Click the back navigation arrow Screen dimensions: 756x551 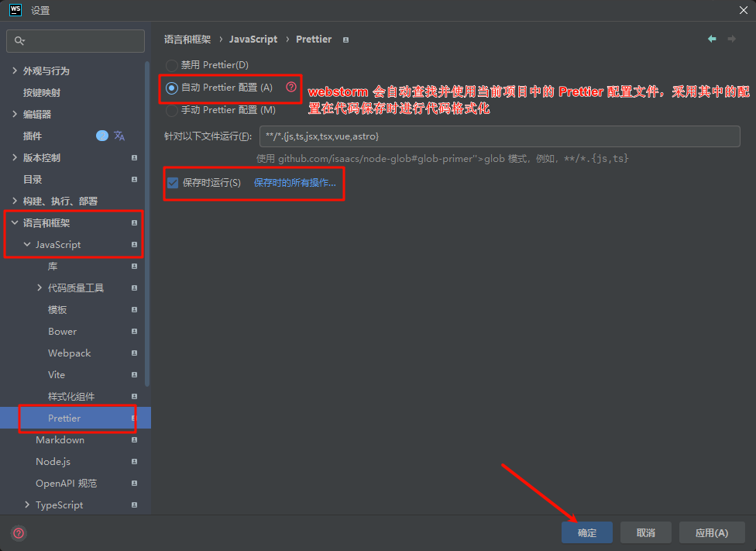pyautogui.click(x=712, y=39)
